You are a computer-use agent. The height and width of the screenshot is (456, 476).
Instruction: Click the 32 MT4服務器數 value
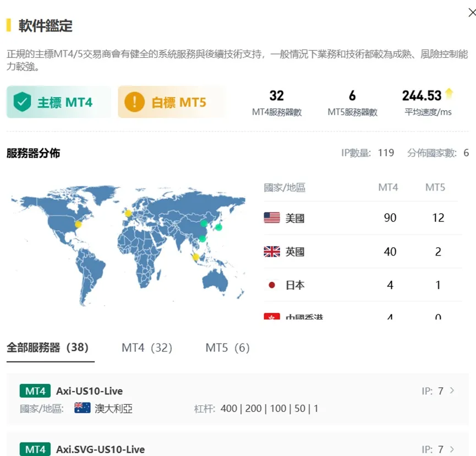point(277,96)
